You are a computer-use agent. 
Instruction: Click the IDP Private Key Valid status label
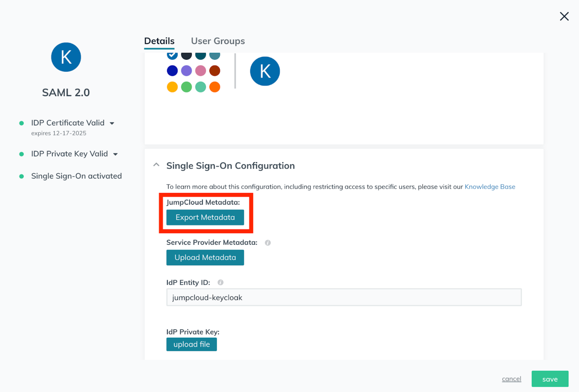(x=70, y=154)
